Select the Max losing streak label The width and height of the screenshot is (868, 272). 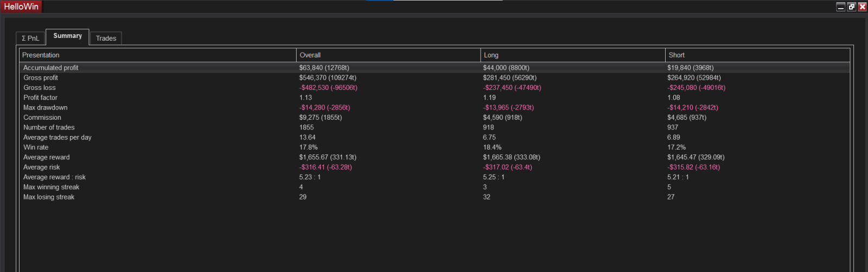(49, 197)
